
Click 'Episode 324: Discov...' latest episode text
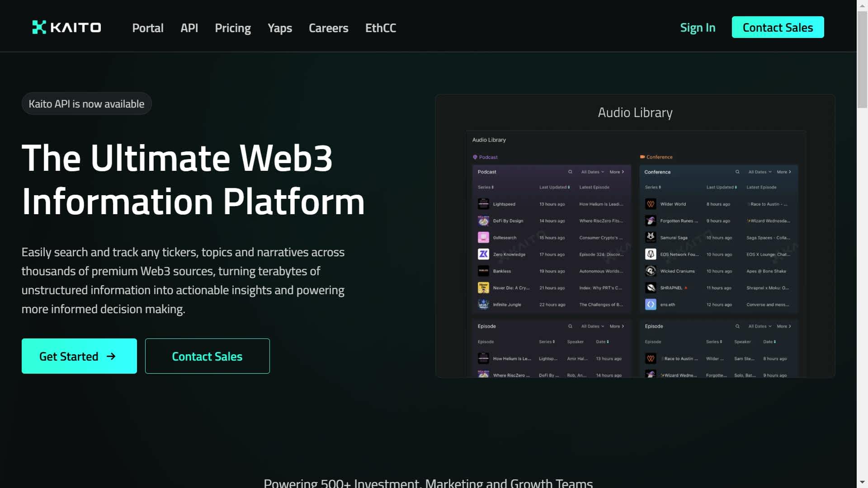(601, 254)
